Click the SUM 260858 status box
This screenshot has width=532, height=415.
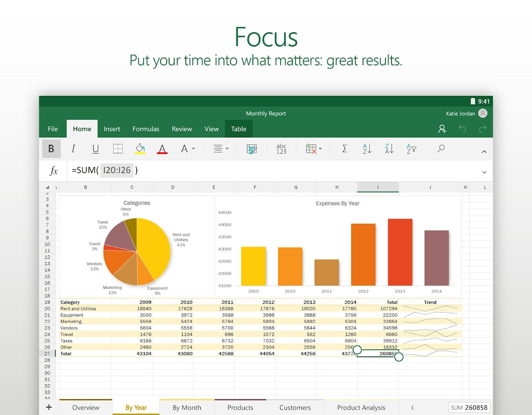click(x=469, y=408)
